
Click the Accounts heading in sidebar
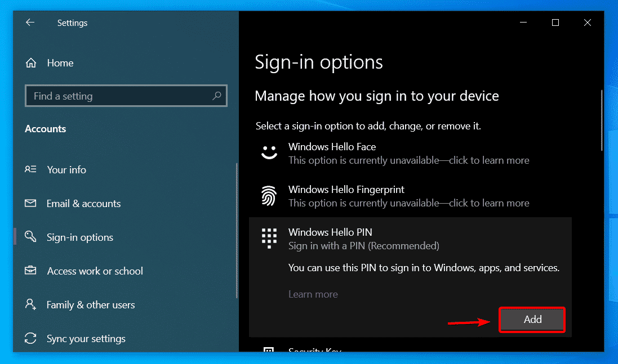(x=45, y=129)
